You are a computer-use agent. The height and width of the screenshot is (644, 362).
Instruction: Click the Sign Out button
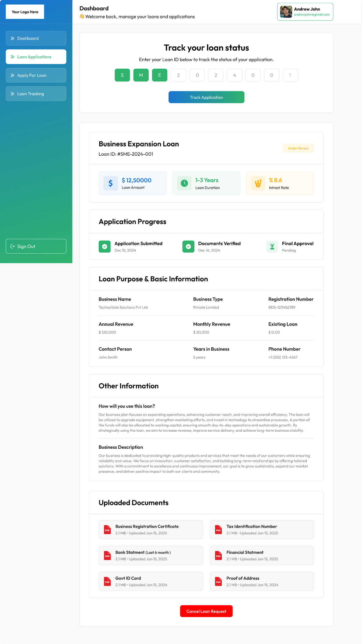[36, 246]
